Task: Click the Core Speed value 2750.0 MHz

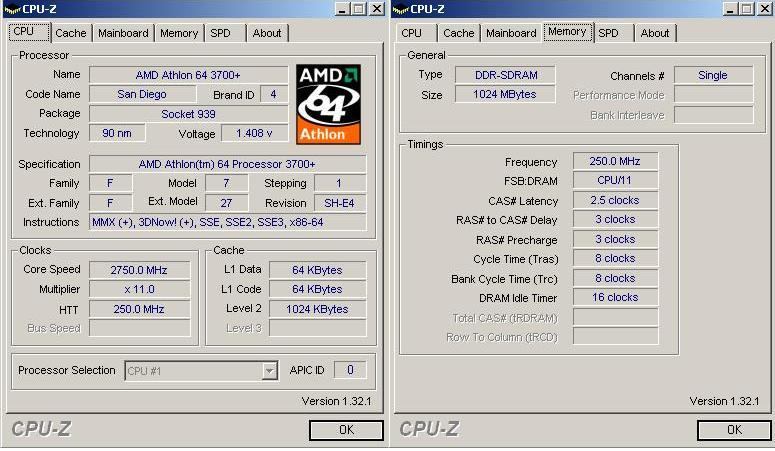Action: 139,270
